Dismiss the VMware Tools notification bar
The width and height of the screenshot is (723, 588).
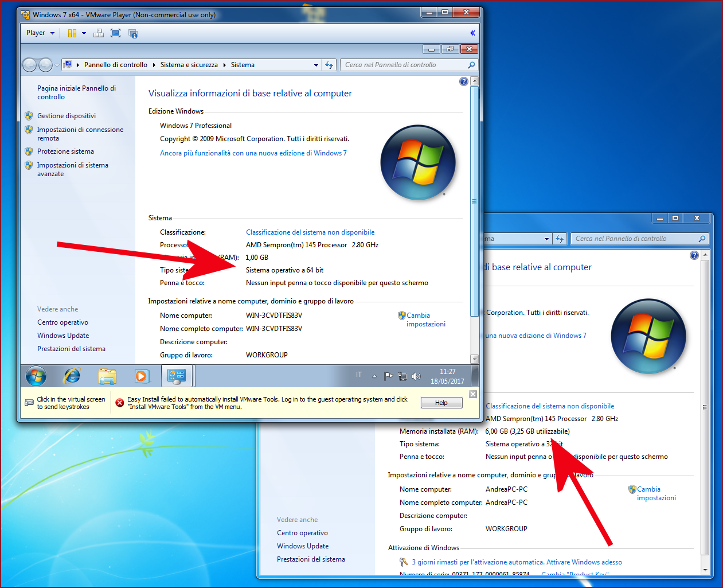tap(473, 394)
